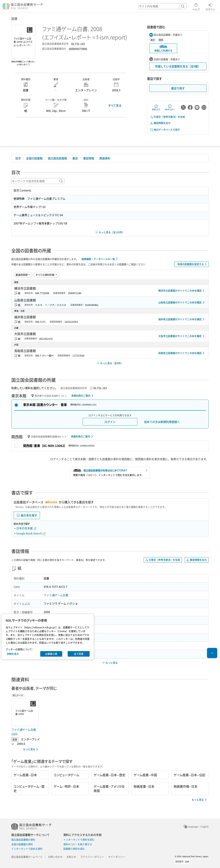220x868 pixels.
Task: Share on Facebook icon
Action: pyautogui.click(x=190, y=107)
